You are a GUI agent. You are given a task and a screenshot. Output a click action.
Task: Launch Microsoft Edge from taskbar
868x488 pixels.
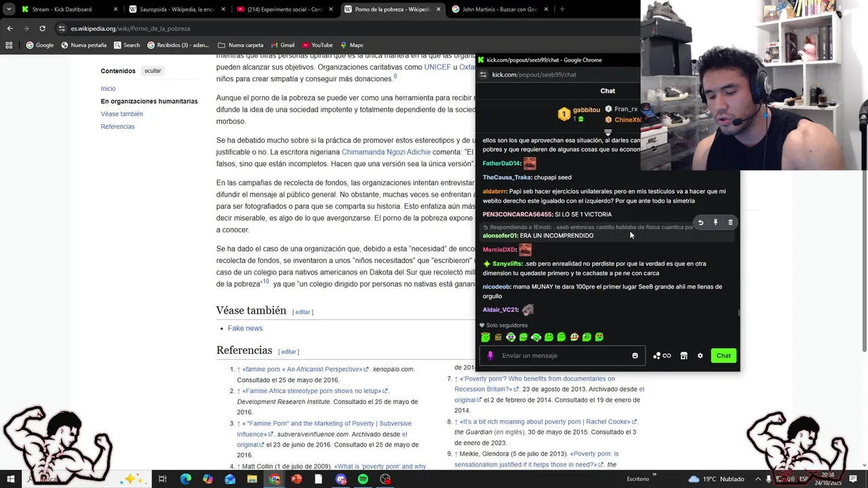(x=185, y=479)
